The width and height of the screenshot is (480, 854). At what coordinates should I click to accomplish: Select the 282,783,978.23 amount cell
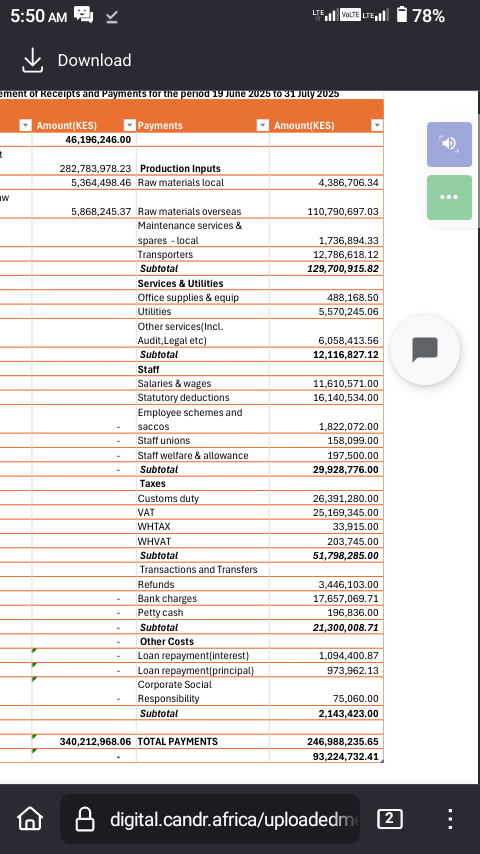coord(95,168)
